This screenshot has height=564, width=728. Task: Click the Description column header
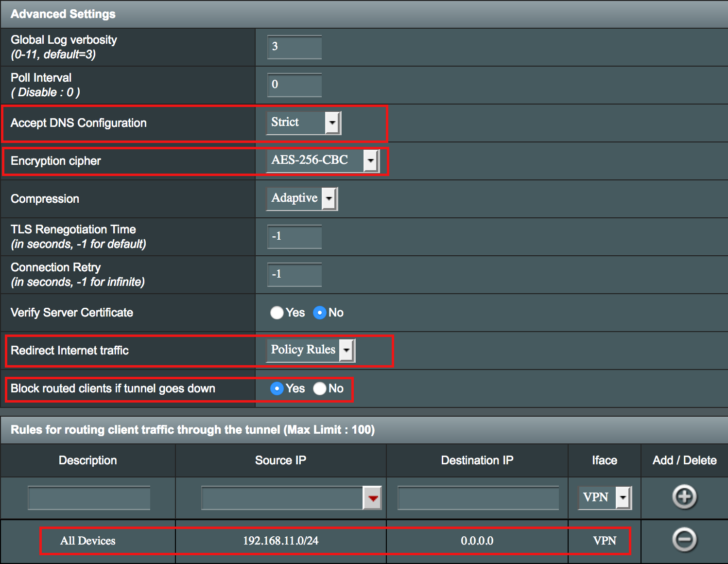coord(88,460)
